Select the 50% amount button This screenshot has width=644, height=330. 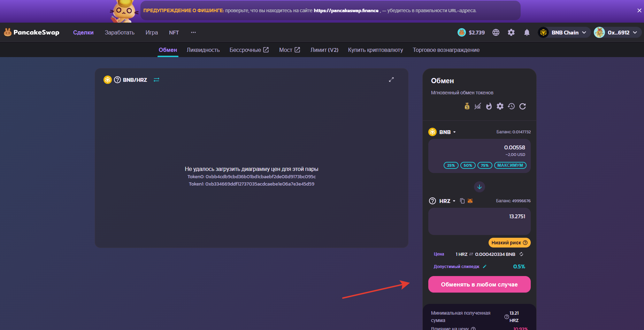468,165
